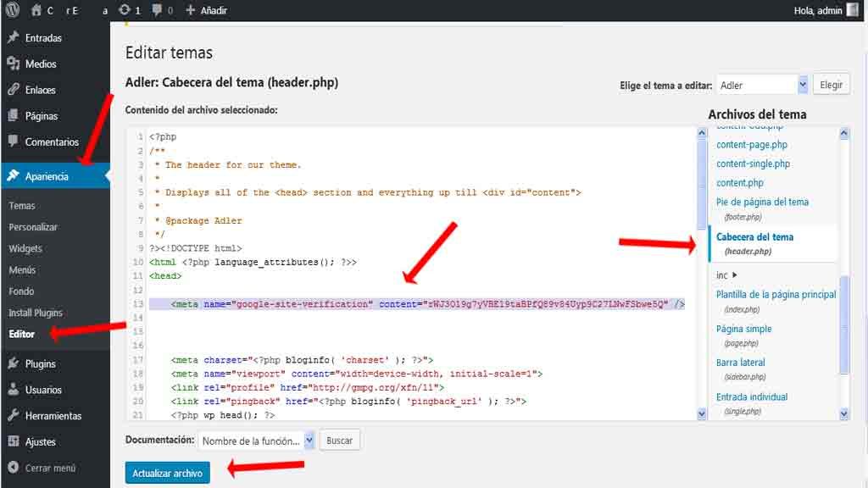Click the code editor scroll-down arrow
This screenshot has height=488, width=868.
coord(702,413)
